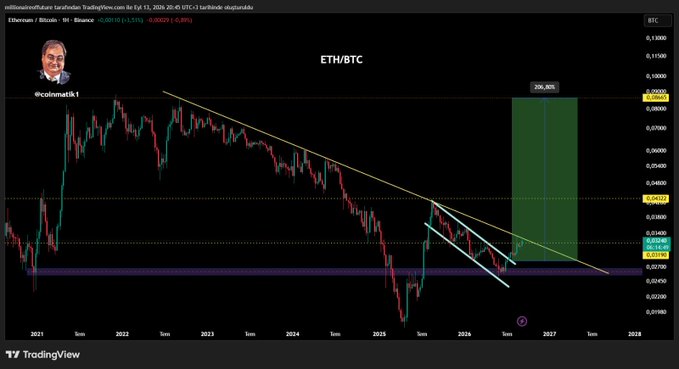Click the green 0,03240 current price label
The width and height of the screenshot is (679, 369).
(x=657, y=243)
